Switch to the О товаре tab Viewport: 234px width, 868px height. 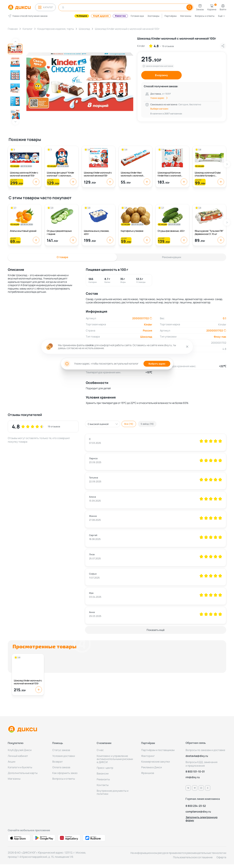(62, 257)
